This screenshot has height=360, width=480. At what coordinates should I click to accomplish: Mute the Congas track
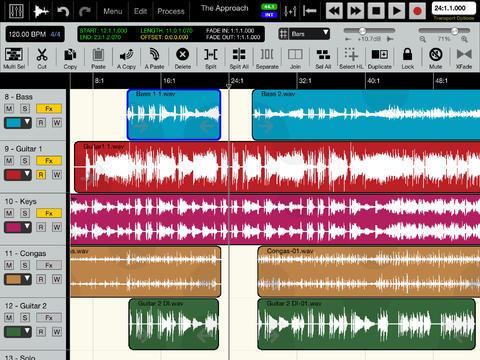click(9, 265)
